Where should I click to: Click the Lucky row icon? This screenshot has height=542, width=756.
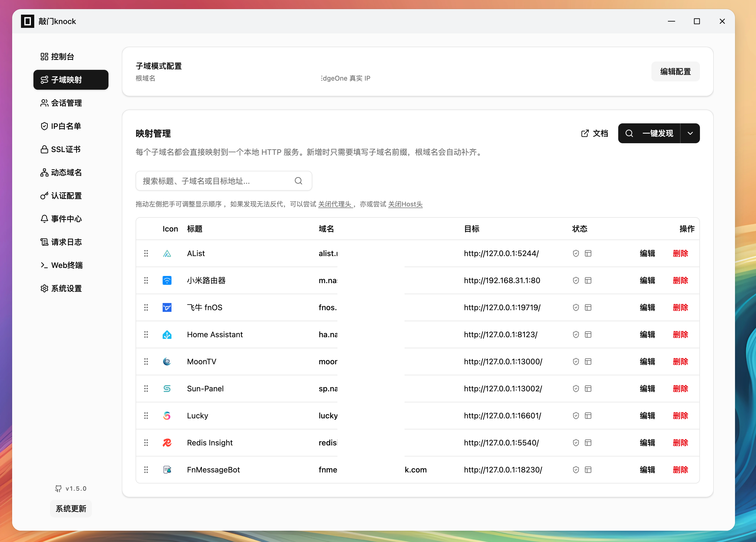click(x=167, y=416)
